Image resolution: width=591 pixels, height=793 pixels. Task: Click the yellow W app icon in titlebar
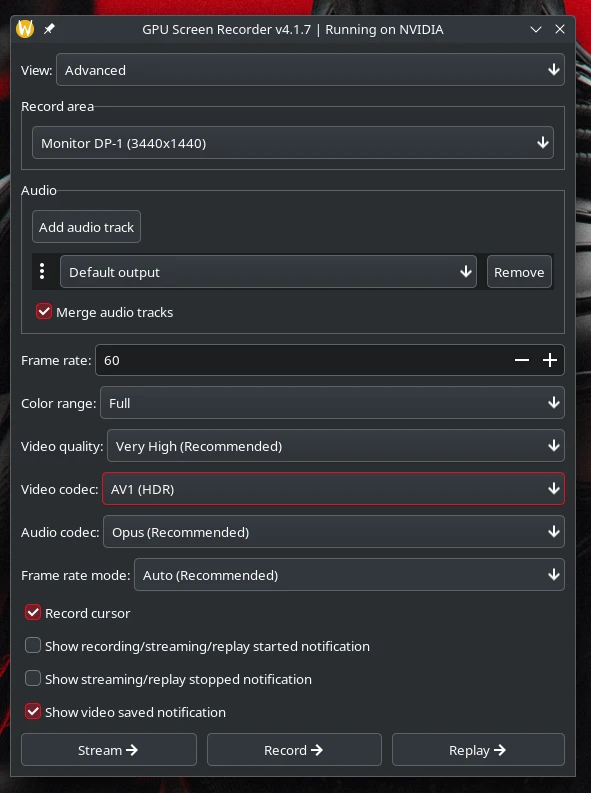(x=25, y=29)
